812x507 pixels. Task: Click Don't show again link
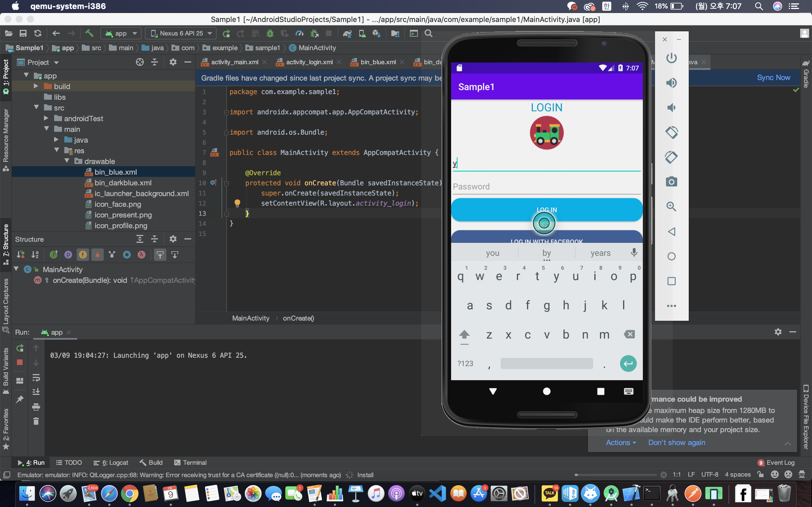[x=676, y=442]
